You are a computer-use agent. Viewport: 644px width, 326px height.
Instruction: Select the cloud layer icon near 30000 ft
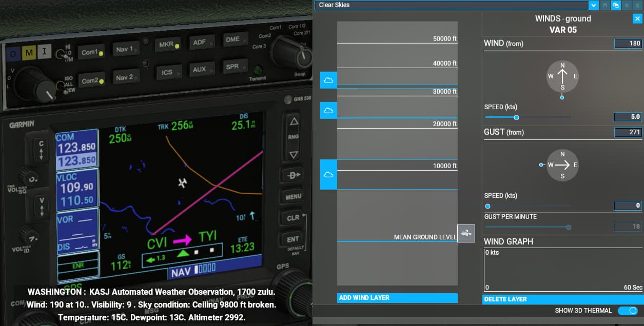(328, 110)
